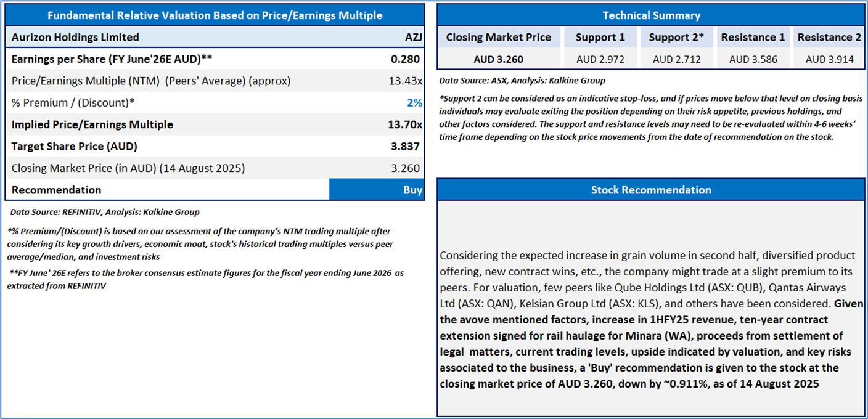The width and height of the screenshot is (868, 419).
Task: Select the Target Share Price value 3.837
Action: coord(406,147)
